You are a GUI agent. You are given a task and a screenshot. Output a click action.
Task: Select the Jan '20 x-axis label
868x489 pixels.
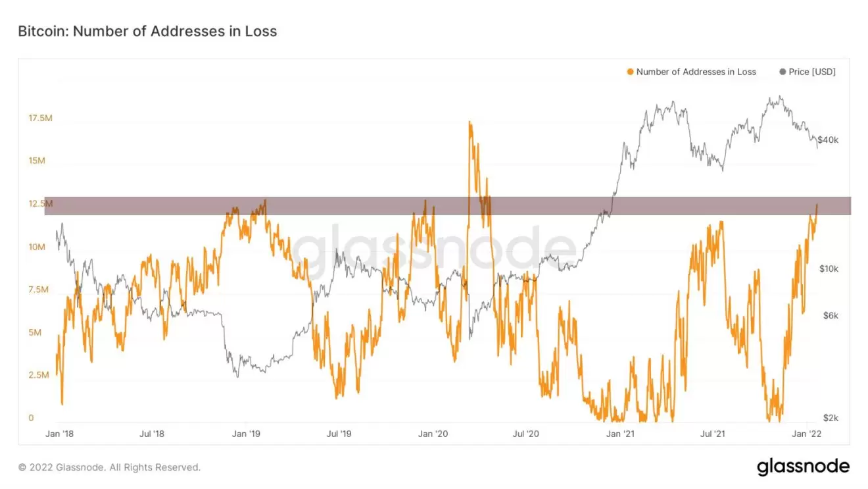433,434
